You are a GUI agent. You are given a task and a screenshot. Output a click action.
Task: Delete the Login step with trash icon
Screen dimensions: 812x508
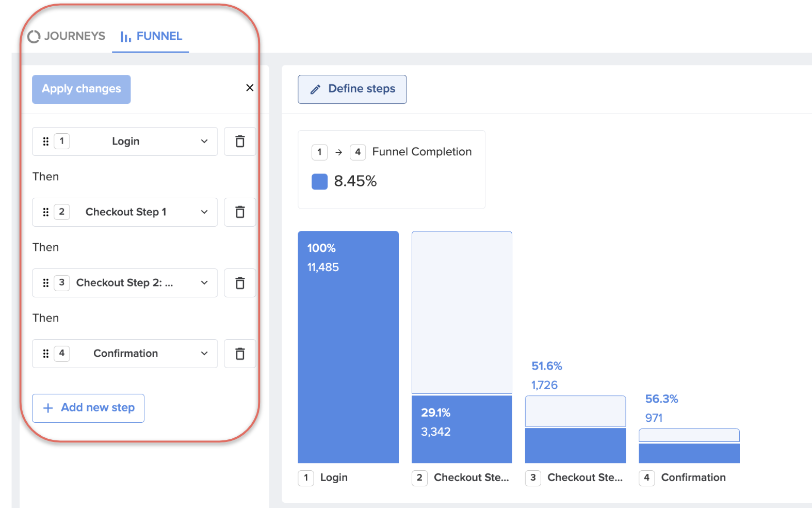pos(240,141)
